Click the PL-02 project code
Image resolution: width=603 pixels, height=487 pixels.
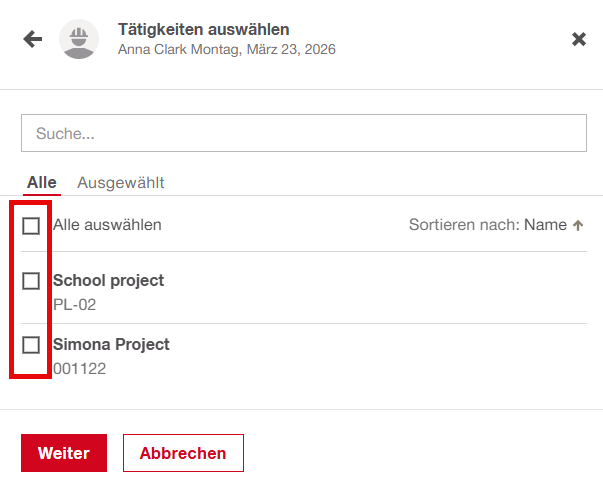(x=75, y=304)
